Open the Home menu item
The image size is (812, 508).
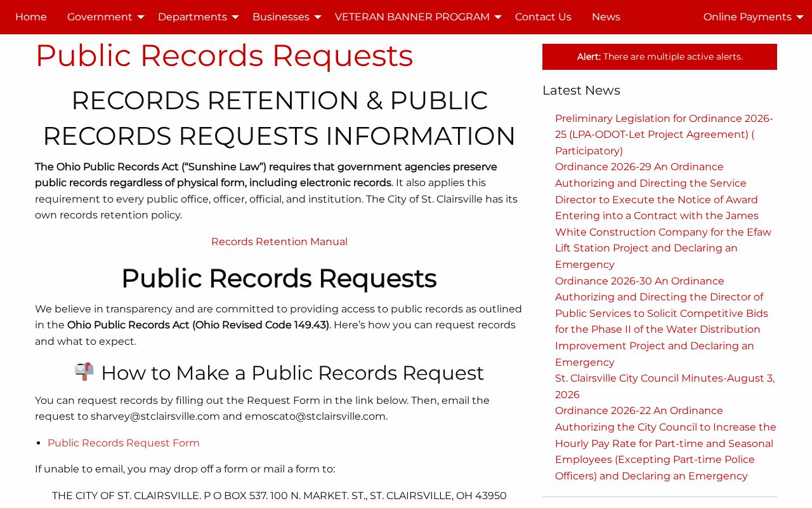tap(31, 17)
